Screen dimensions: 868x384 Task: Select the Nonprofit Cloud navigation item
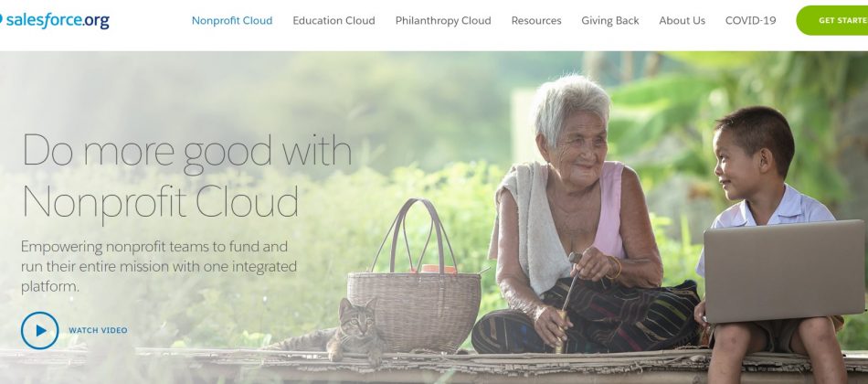232,20
